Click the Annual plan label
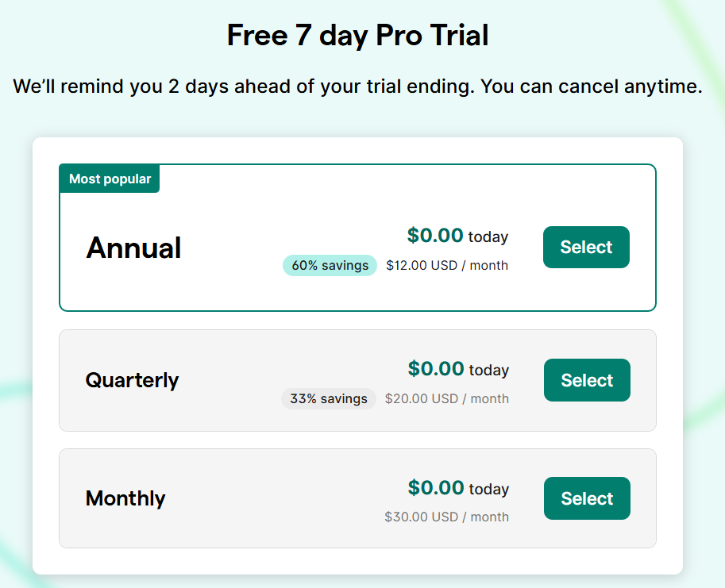725x588 pixels. tap(133, 248)
